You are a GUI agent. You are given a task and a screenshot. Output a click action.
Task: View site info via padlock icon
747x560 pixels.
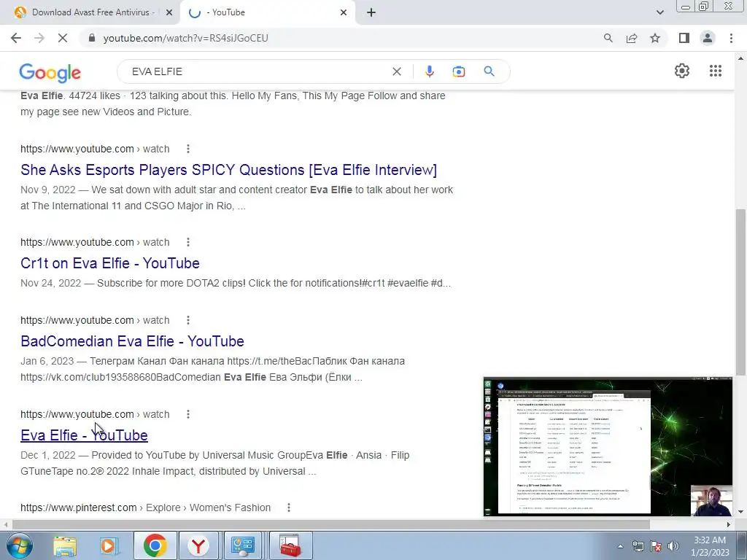pyautogui.click(x=92, y=38)
